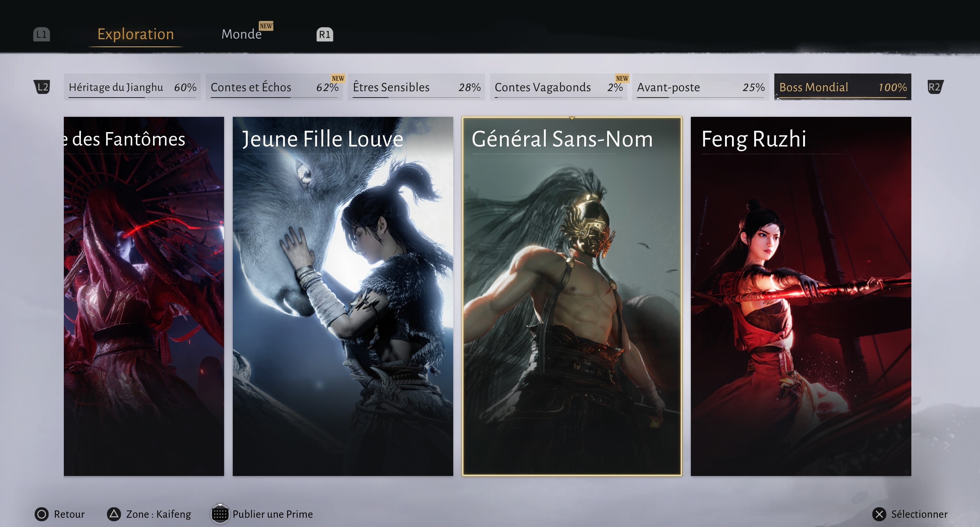Click the NEW badge on Monde tab
Screen dimensions: 980x527
click(266, 26)
